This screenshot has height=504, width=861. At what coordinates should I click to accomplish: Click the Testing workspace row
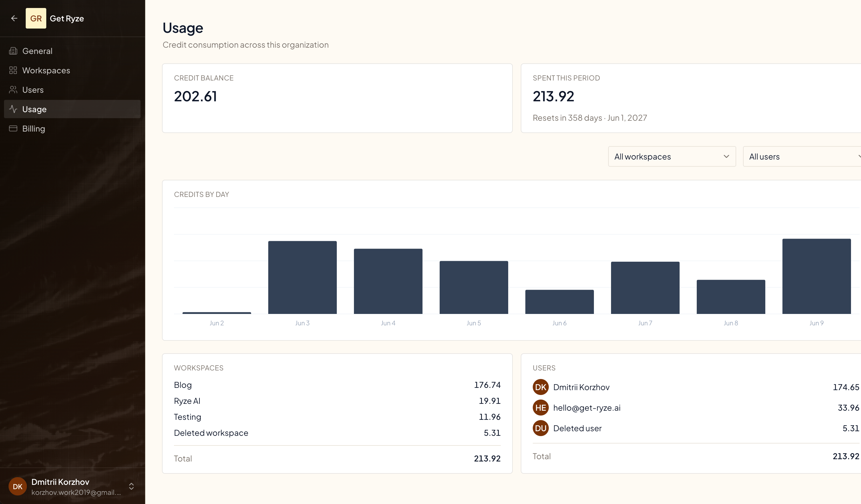pos(337,417)
